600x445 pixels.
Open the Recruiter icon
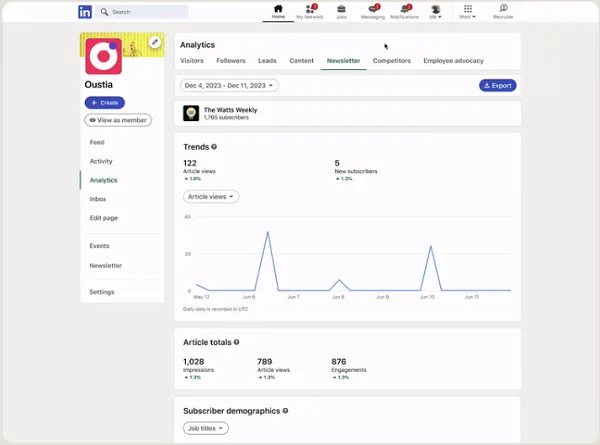click(503, 11)
